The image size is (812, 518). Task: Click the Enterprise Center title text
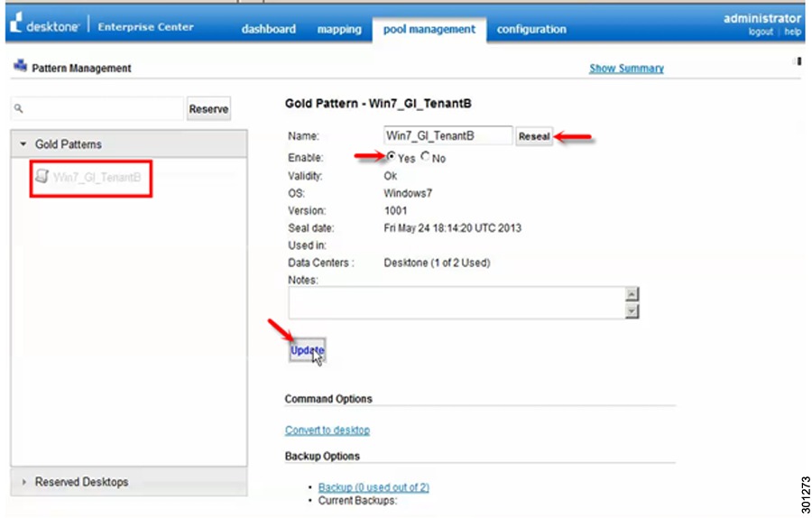[145, 27]
